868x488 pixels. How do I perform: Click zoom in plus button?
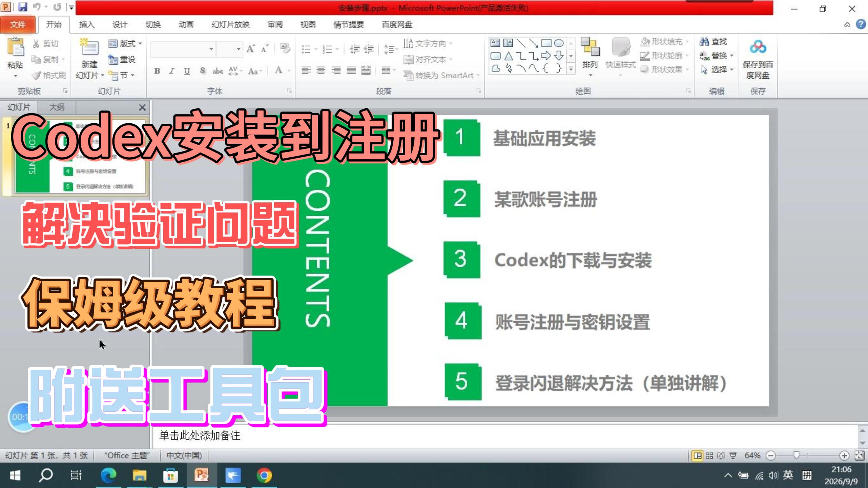tap(844, 456)
